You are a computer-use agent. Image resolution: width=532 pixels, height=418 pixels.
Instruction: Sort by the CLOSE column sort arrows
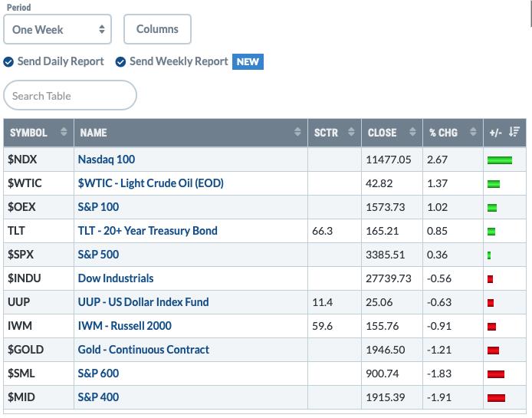[x=412, y=132]
